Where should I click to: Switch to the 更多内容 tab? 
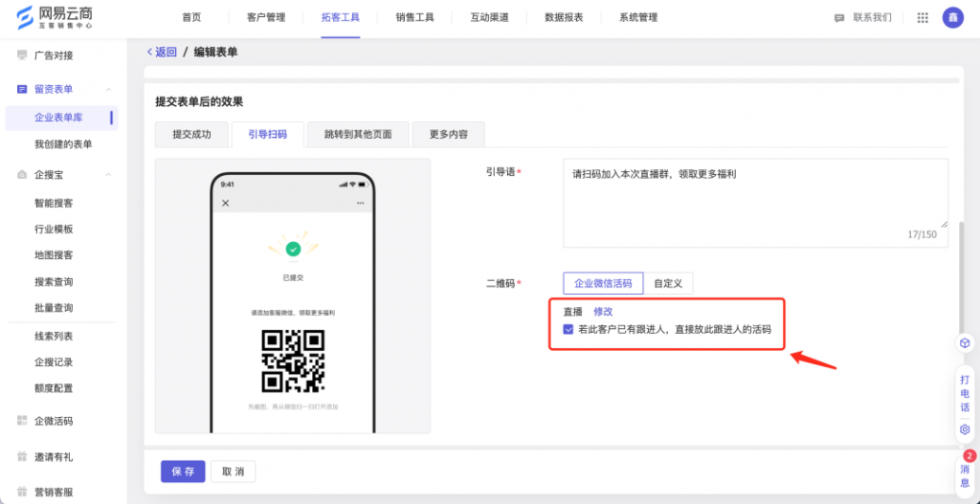pyautogui.click(x=449, y=134)
